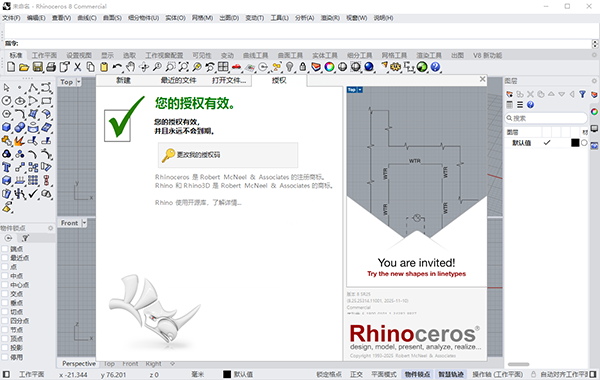600x380 pixels.
Task: Click the Layers panel help icon
Action: pos(530,105)
